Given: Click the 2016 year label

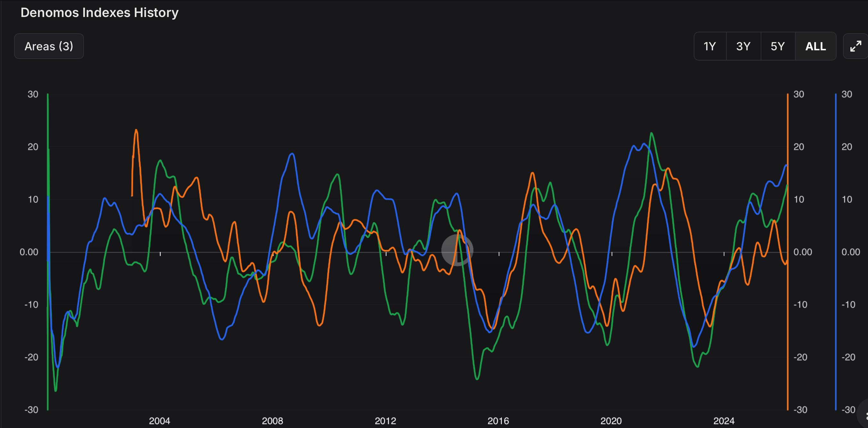Looking at the screenshot, I should pos(498,421).
